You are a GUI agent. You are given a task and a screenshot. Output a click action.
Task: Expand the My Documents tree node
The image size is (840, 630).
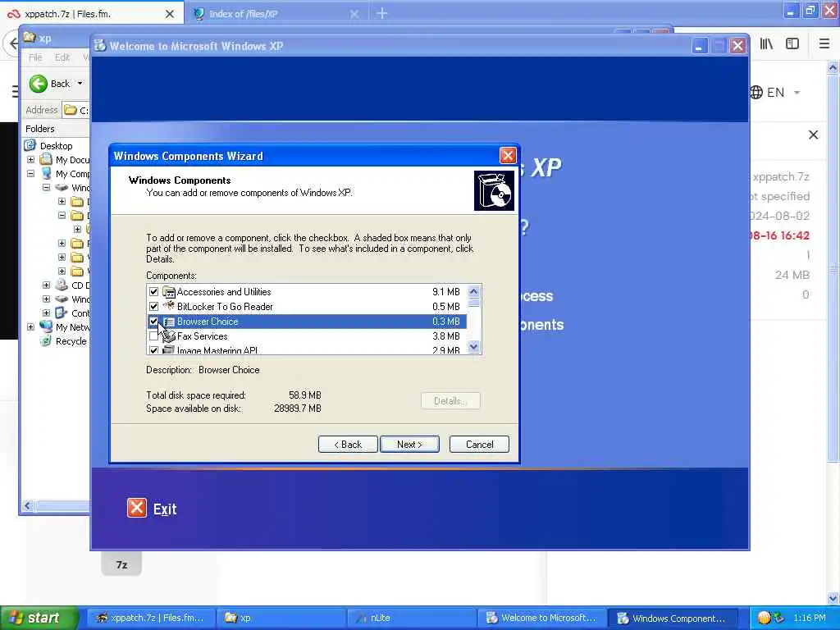click(30, 160)
